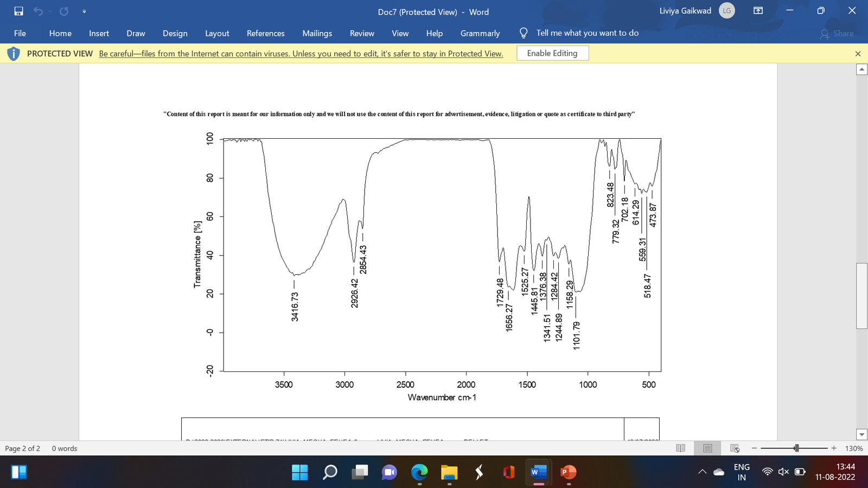
Task: Open Microsoft Edge from taskbar
Action: [419, 472]
